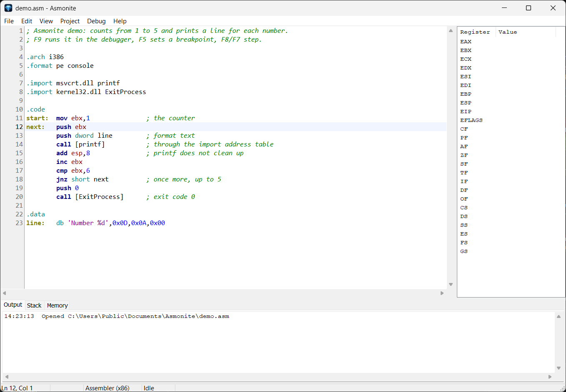The height and width of the screenshot is (392, 566).
Task: Open the Project menu
Action: 70,21
